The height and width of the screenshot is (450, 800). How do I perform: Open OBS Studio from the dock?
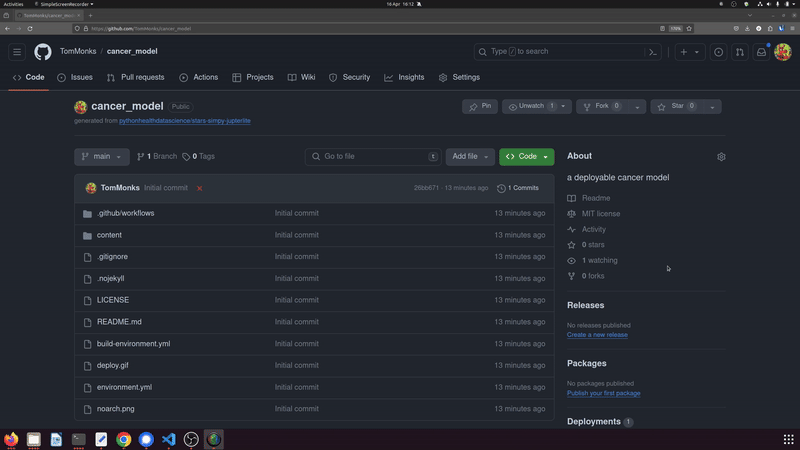tap(191, 439)
